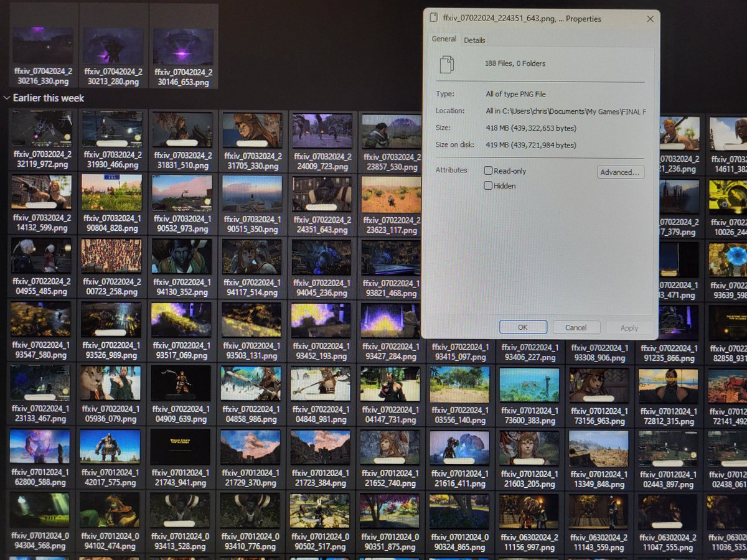Click Cancel in the Properties dialog
Viewport: 747px width, 560px height.
click(x=576, y=327)
